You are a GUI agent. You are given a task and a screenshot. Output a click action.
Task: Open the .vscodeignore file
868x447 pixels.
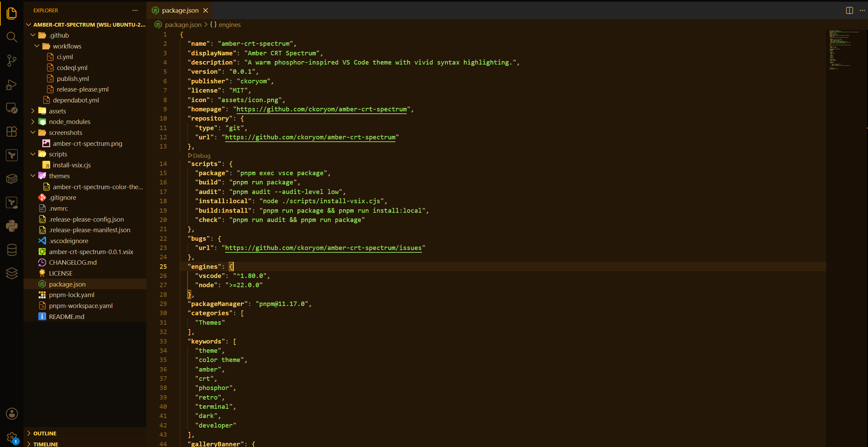tap(85, 241)
